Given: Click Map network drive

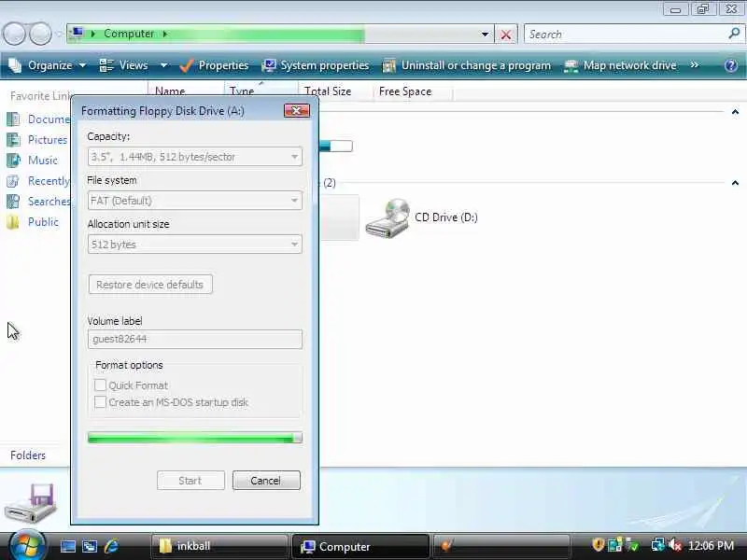Looking at the screenshot, I should [x=620, y=65].
